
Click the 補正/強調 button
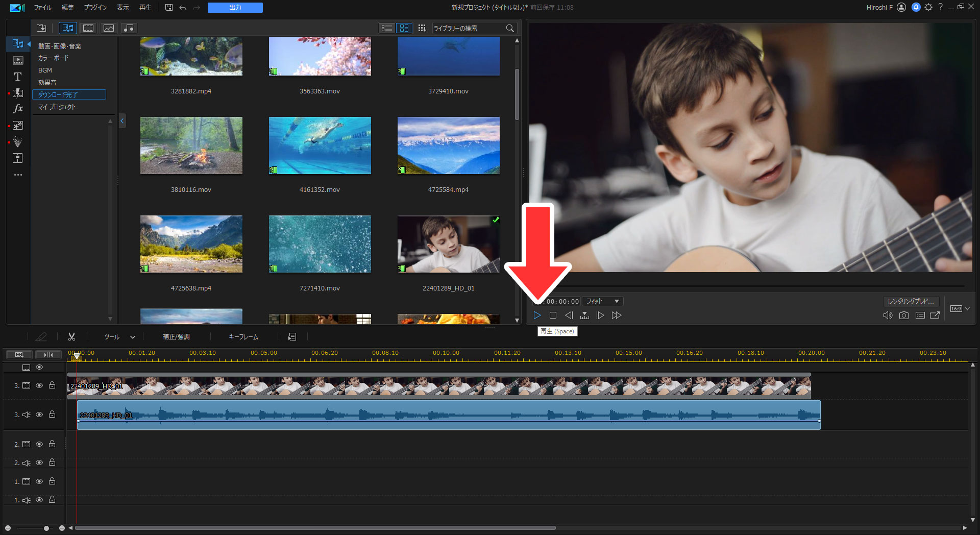[176, 337]
